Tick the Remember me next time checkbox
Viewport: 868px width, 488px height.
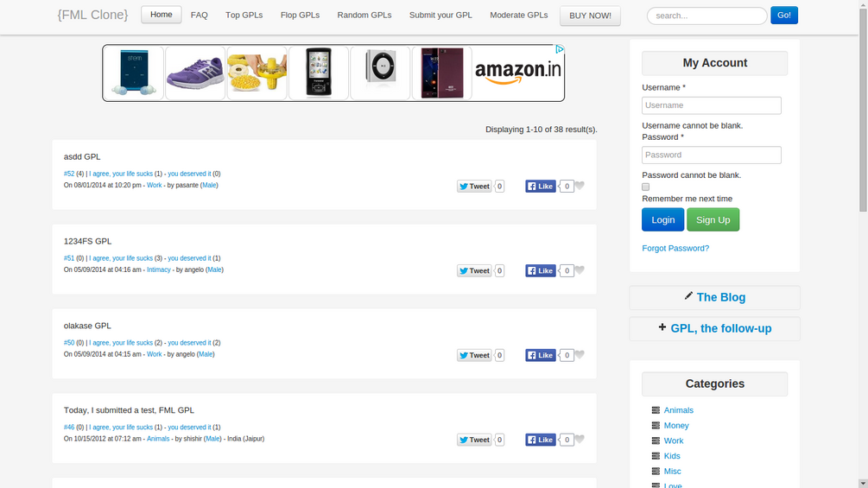(645, 187)
